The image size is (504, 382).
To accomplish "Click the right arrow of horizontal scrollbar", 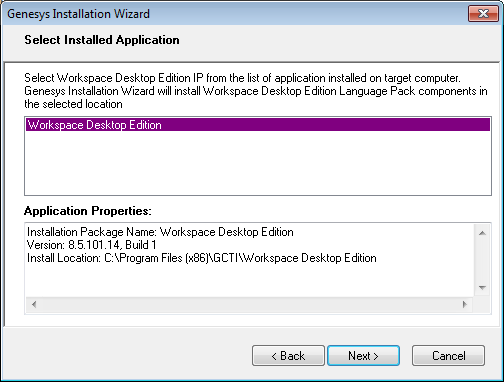I will coord(465,304).
